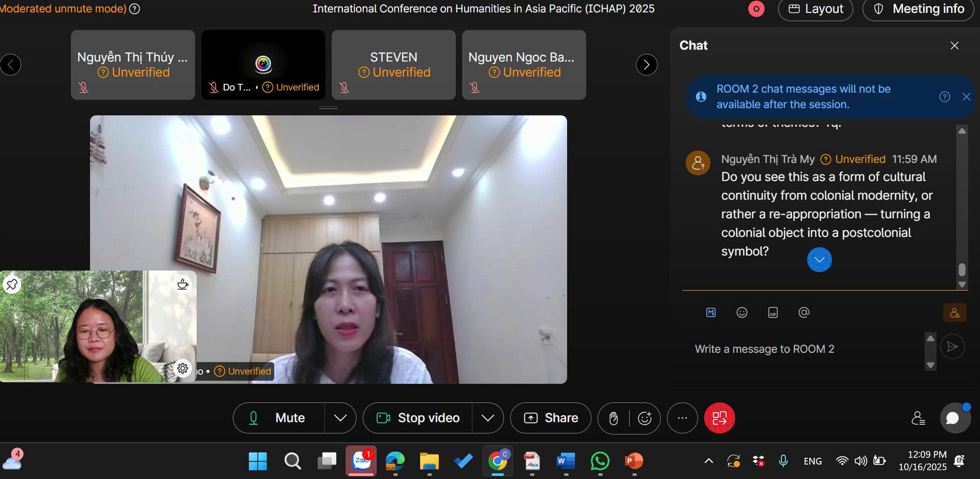This screenshot has width=980, height=479.
Task: Open self-view video settings gear
Action: coord(183,368)
